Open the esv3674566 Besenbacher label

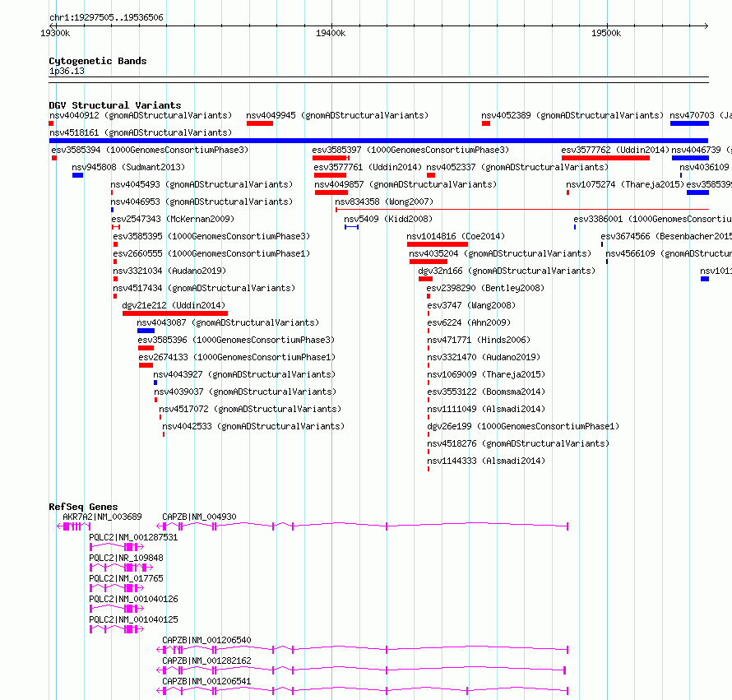click(666, 236)
